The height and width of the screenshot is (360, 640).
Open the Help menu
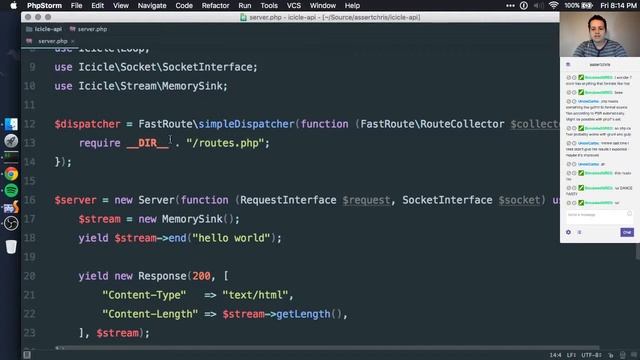(x=352, y=6)
